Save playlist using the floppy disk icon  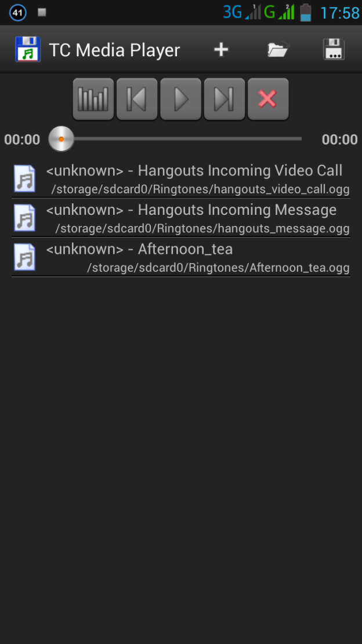pos(334,49)
